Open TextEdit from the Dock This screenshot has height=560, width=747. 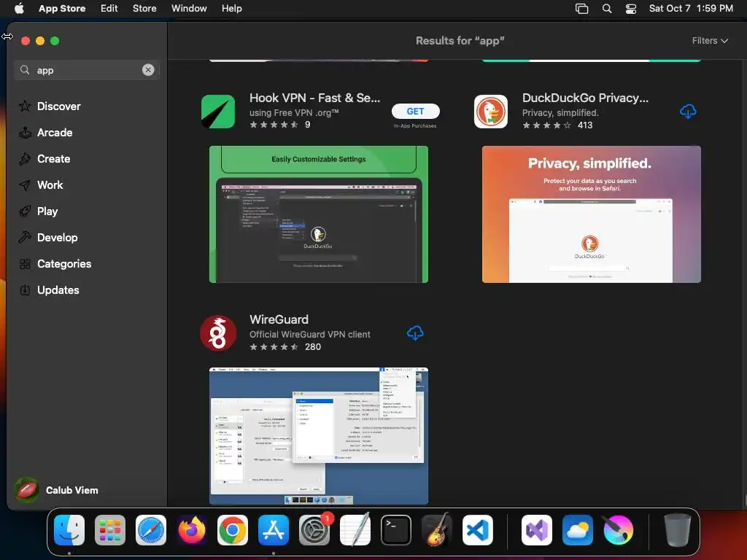click(355, 530)
